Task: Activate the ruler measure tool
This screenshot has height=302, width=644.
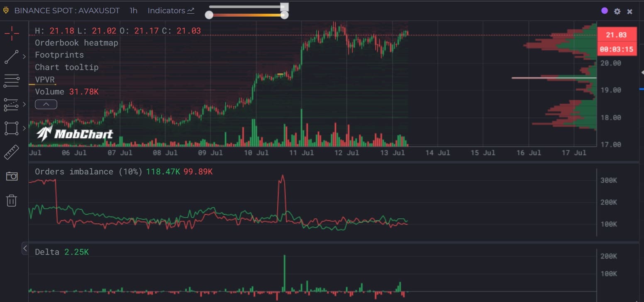Action: [12, 152]
